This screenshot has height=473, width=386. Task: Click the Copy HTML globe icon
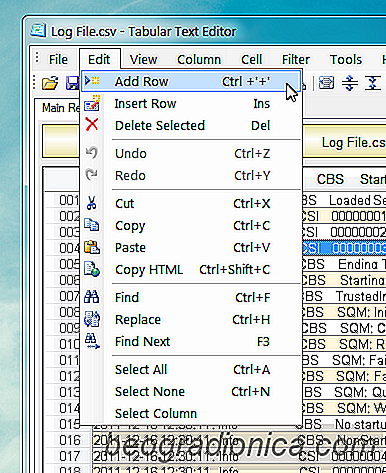pyautogui.click(x=92, y=269)
